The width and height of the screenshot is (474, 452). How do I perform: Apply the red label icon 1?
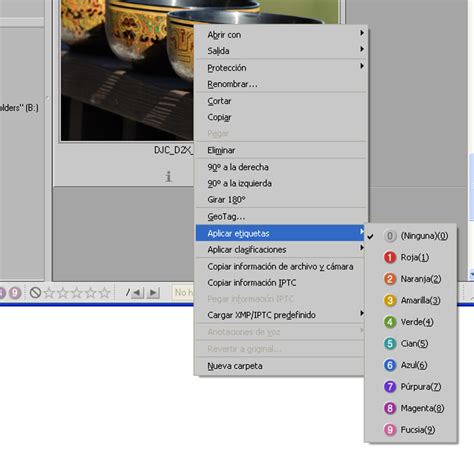(390, 257)
